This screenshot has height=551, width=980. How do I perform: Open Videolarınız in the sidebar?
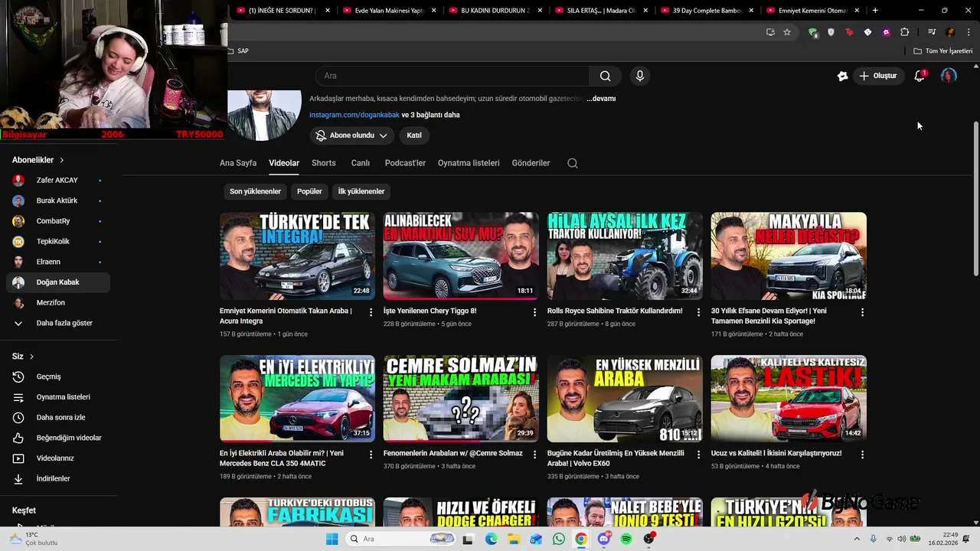pyautogui.click(x=55, y=458)
